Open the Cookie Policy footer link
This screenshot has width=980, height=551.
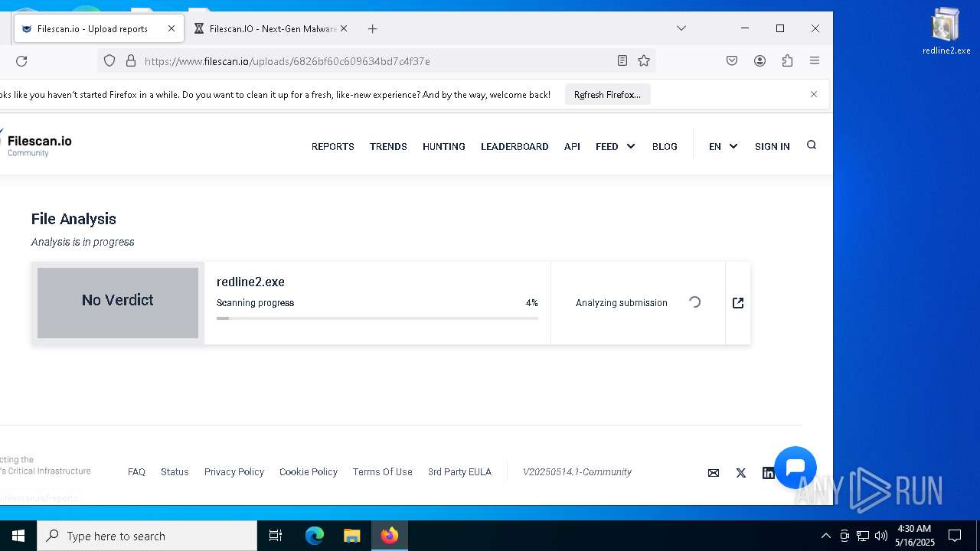coord(309,471)
